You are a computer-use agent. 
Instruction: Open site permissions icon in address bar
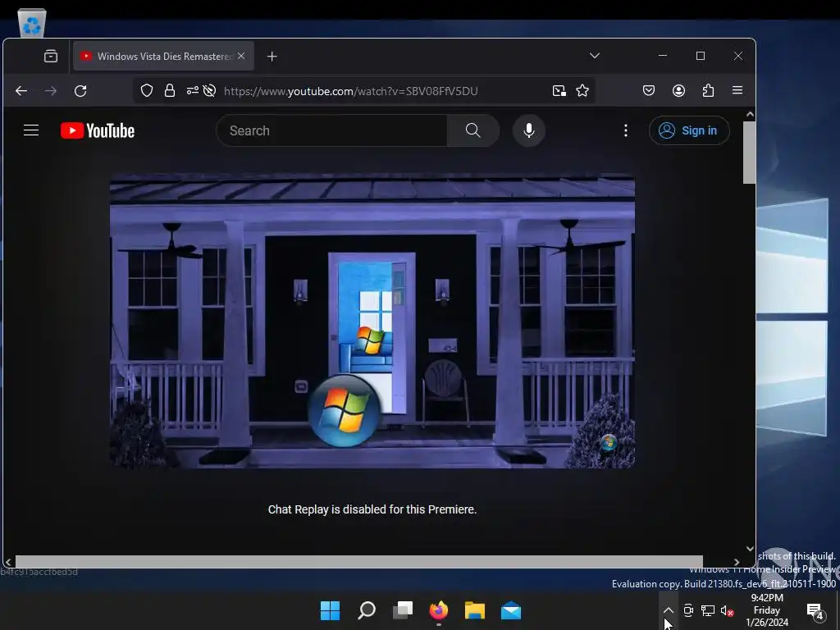point(192,90)
